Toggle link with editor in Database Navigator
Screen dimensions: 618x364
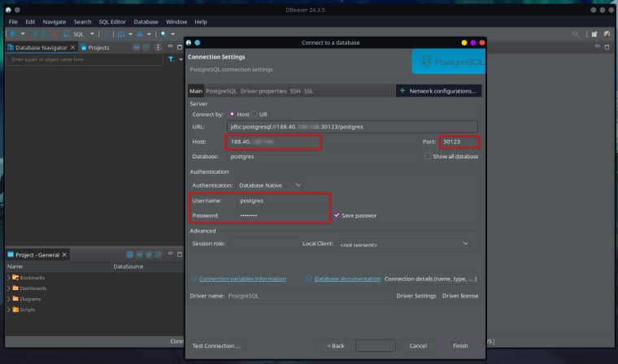[146, 47]
